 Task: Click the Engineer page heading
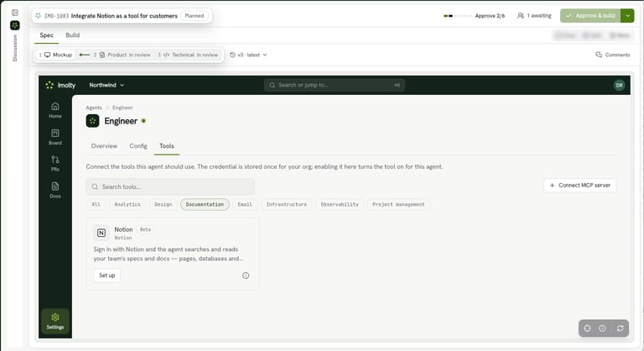click(121, 121)
